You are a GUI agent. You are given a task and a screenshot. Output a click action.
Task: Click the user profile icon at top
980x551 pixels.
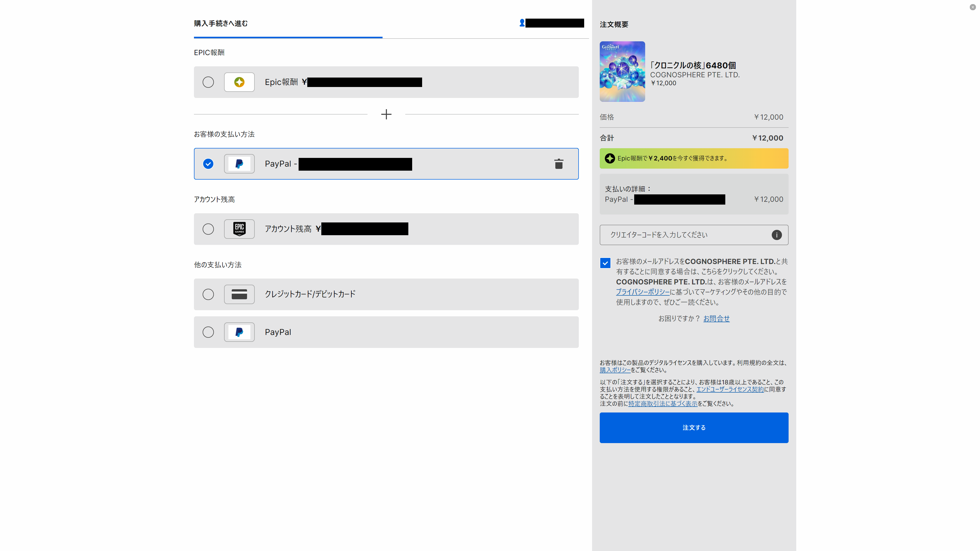coord(522,23)
